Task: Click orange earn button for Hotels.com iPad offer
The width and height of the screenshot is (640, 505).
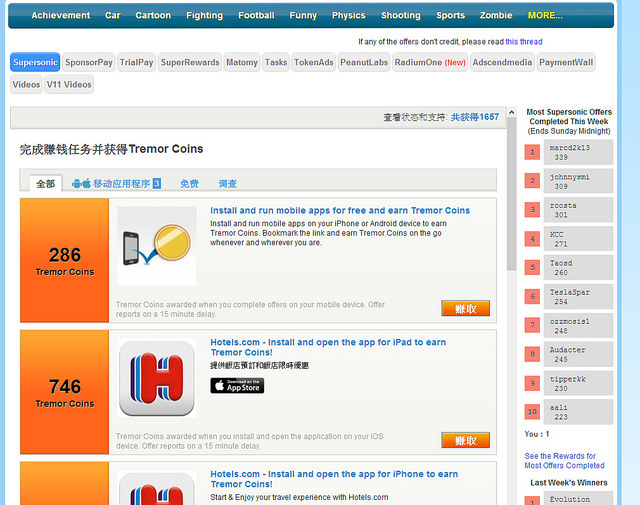Action: (x=465, y=440)
